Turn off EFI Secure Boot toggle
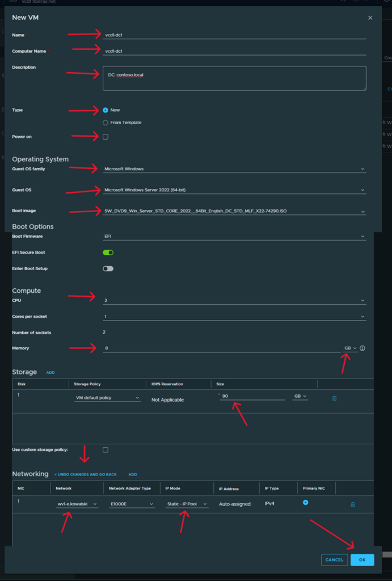The image size is (392, 581). pos(108,252)
